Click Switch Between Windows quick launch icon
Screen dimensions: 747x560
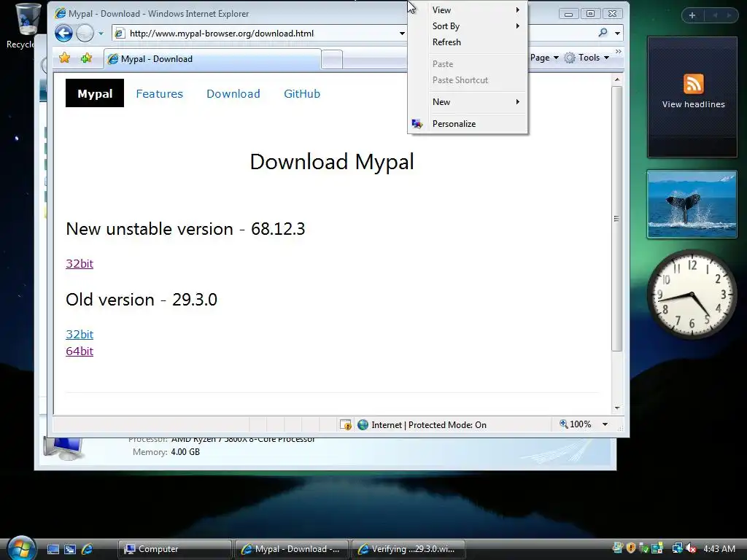69,549
